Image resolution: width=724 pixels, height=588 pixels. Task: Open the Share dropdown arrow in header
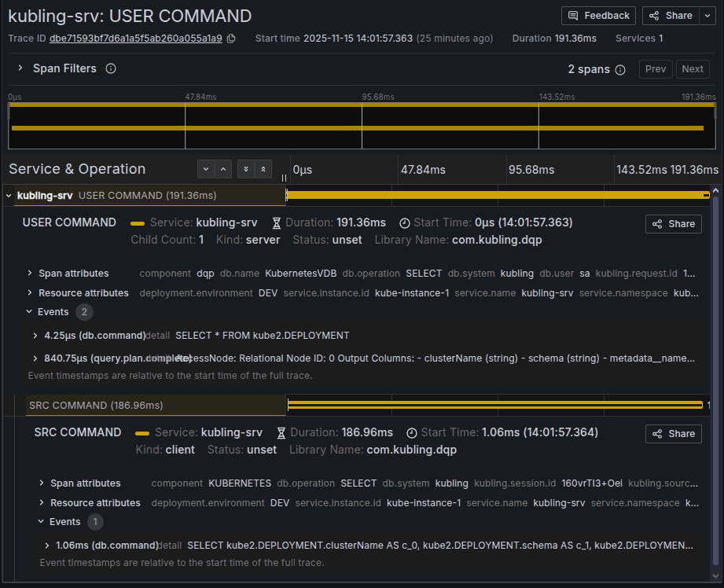pyautogui.click(x=707, y=16)
